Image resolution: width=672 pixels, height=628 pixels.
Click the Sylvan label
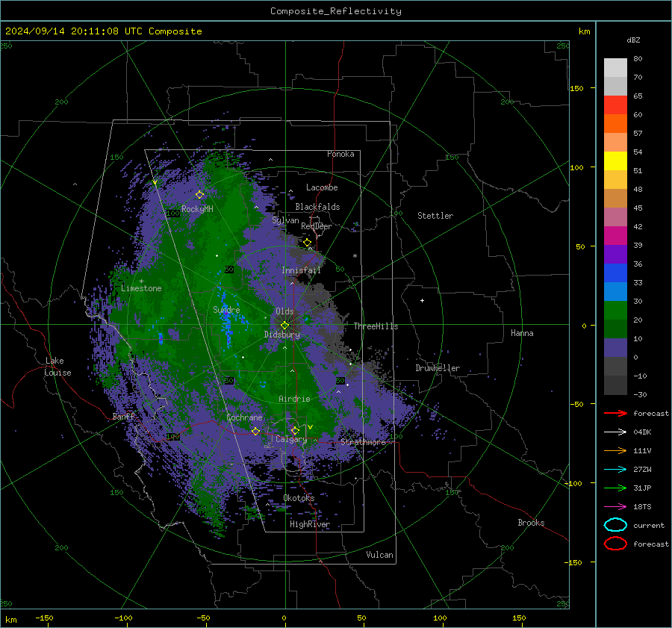(x=285, y=220)
